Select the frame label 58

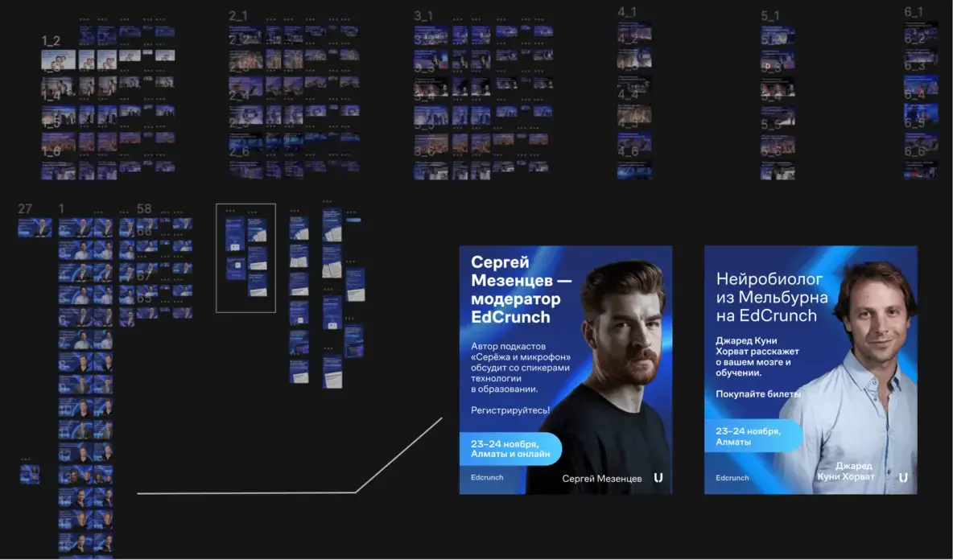pos(144,209)
